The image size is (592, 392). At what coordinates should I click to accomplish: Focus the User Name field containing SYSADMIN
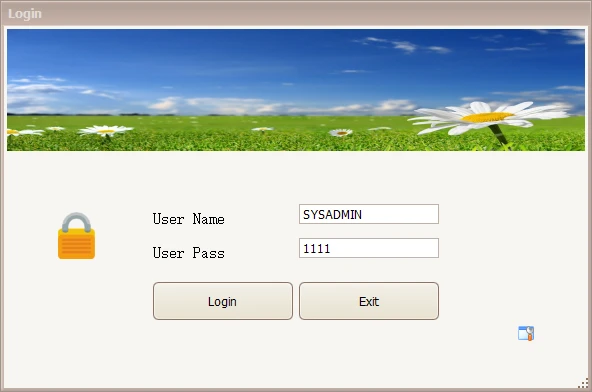click(x=369, y=214)
